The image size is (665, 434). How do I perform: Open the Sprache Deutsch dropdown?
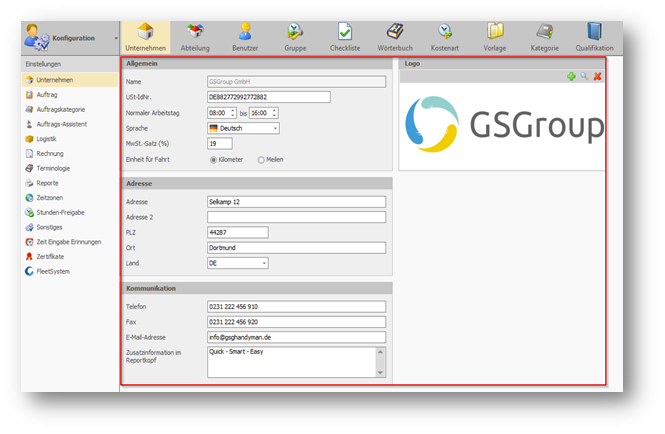pos(243,128)
